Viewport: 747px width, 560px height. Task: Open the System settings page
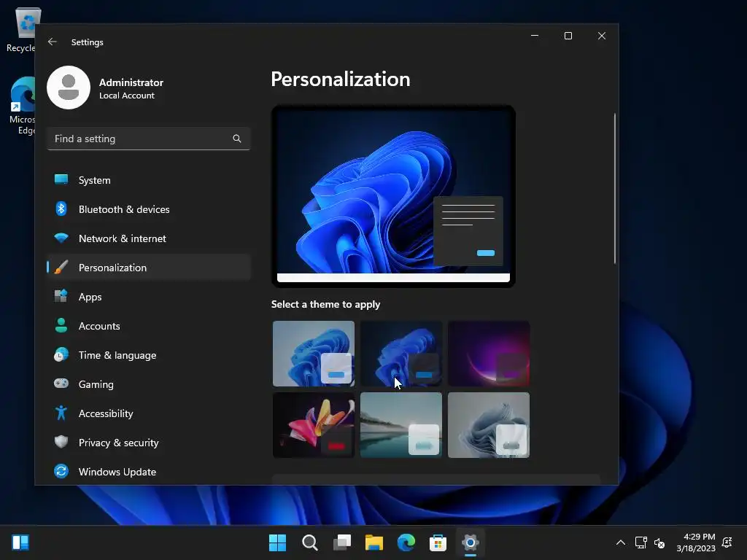coord(149,180)
